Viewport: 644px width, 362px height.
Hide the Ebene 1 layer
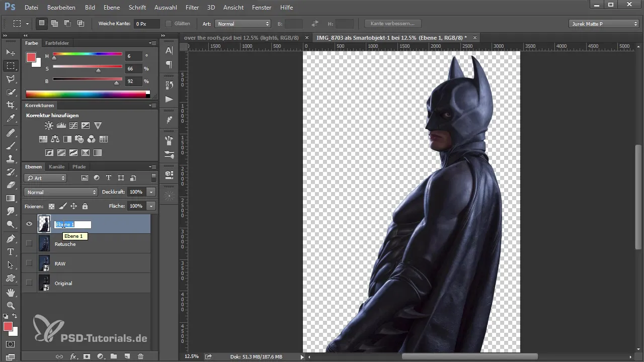pyautogui.click(x=29, y=224)
